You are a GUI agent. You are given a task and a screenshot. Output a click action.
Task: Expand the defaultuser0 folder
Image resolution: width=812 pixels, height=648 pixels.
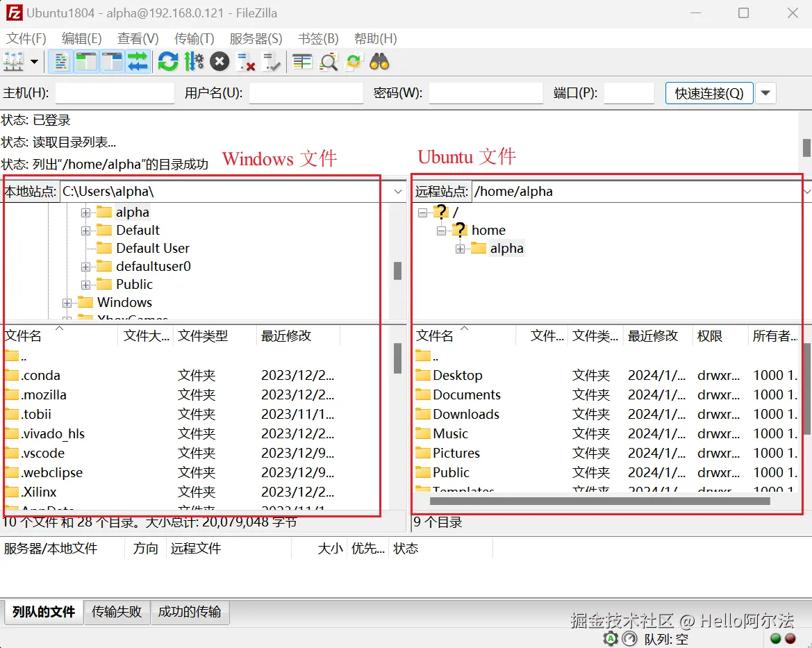click(x=86, y=267)
